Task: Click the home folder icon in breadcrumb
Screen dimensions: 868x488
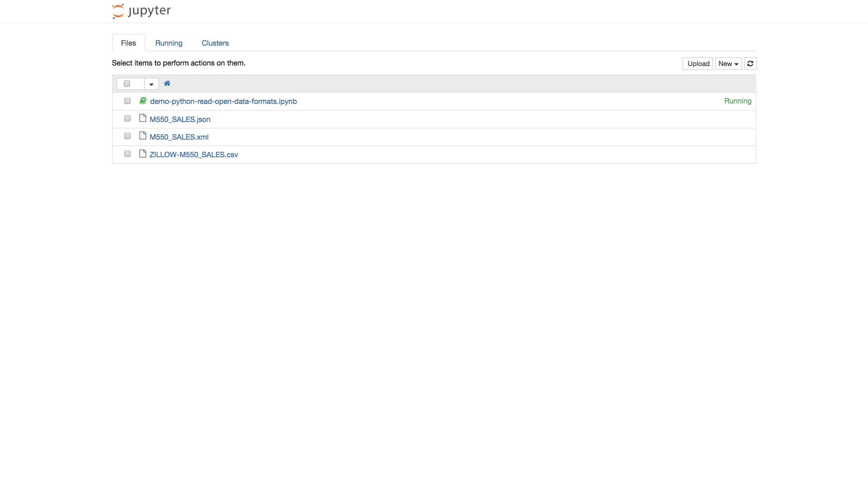Action: coord(167,84)
